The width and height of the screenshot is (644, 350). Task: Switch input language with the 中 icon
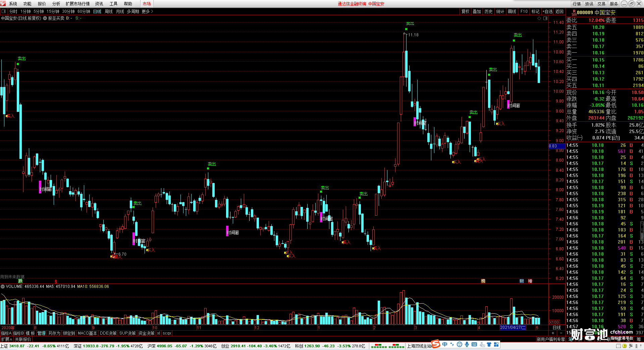click(x=445, y=344)
